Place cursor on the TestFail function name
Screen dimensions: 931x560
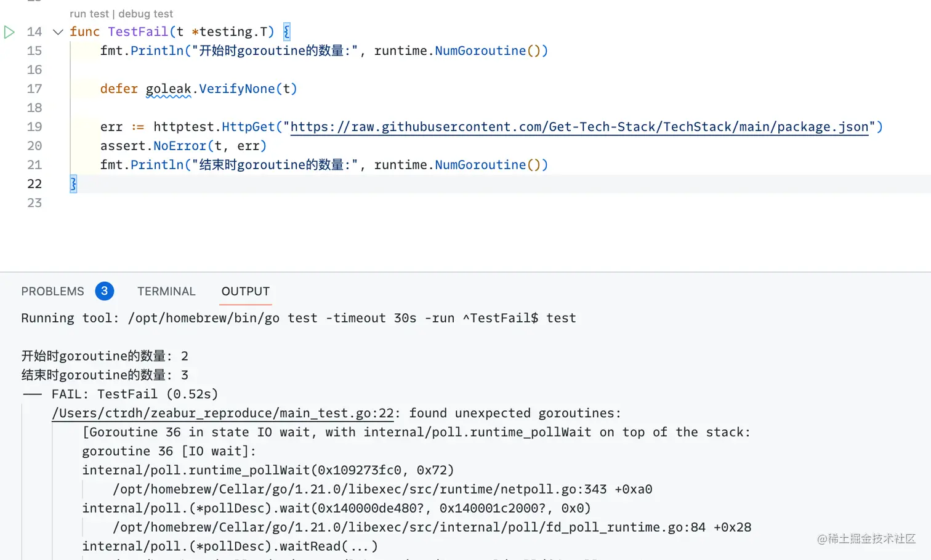coord(138,31)
